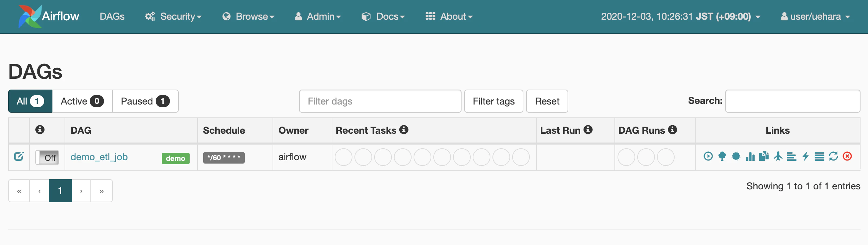Screen dimensions: 868x245
Task: Click the demo tag label
Action: coord(175,158)
